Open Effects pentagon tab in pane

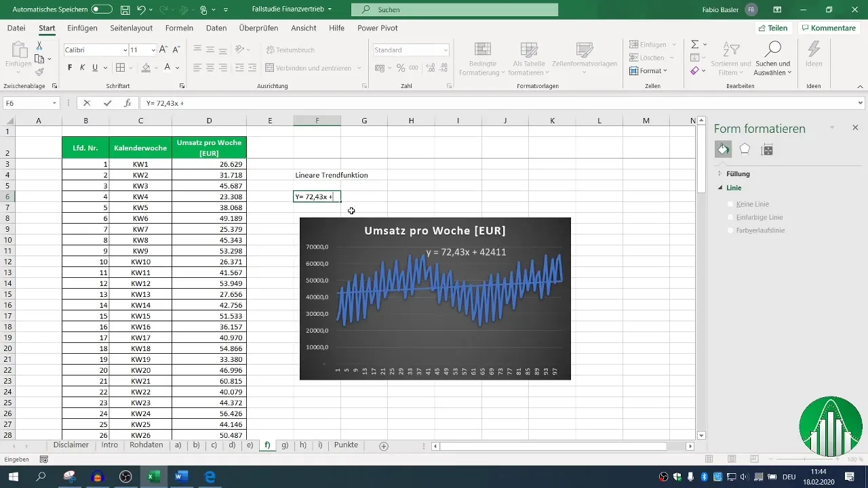[745, 150]
